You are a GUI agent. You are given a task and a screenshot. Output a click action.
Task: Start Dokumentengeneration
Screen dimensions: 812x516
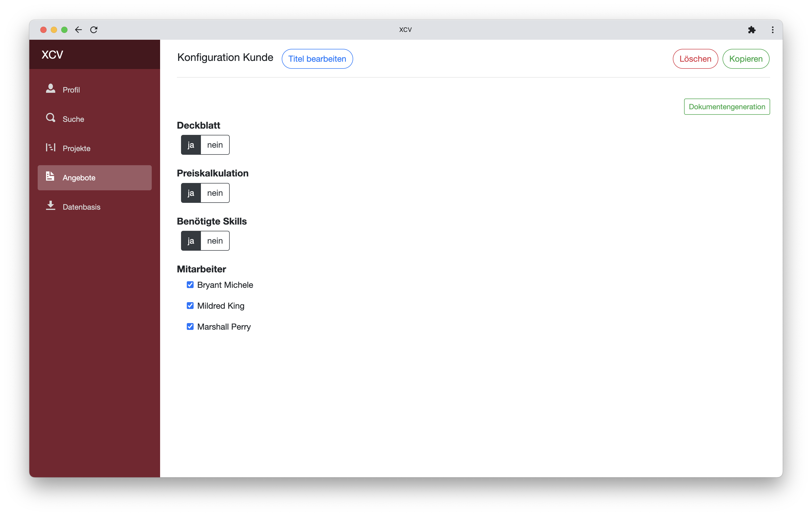[x=727, y=106]
